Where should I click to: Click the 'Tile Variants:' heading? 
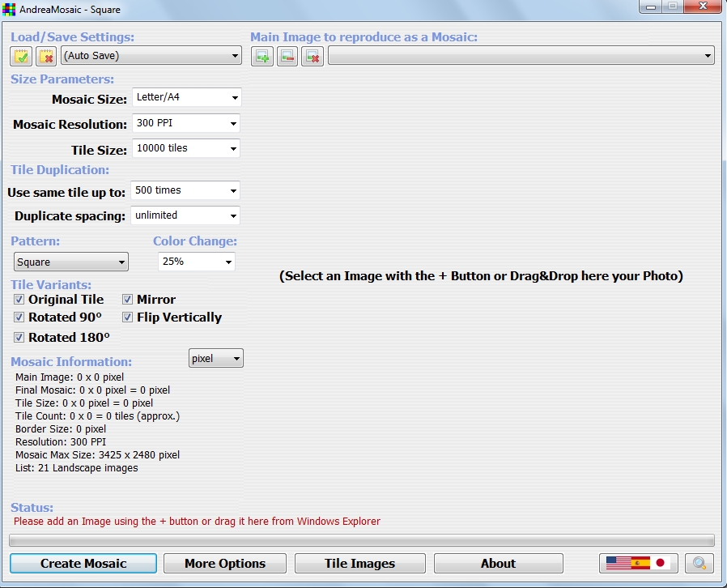click(x=51, y=285)
